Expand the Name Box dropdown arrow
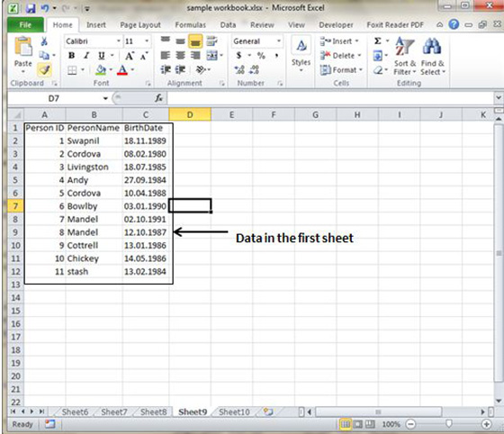The width and height of the screenshot is (504, 434). tap(105, 98)
